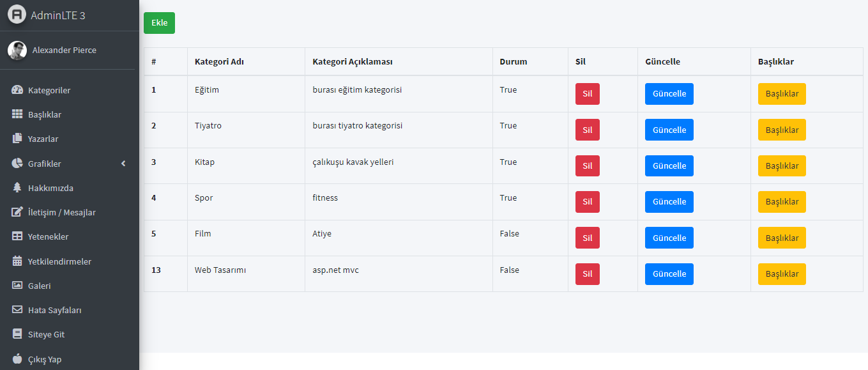Click the Grafikler pie chart icon
This screenshot has width=868, height=370.
pos(17,164)
